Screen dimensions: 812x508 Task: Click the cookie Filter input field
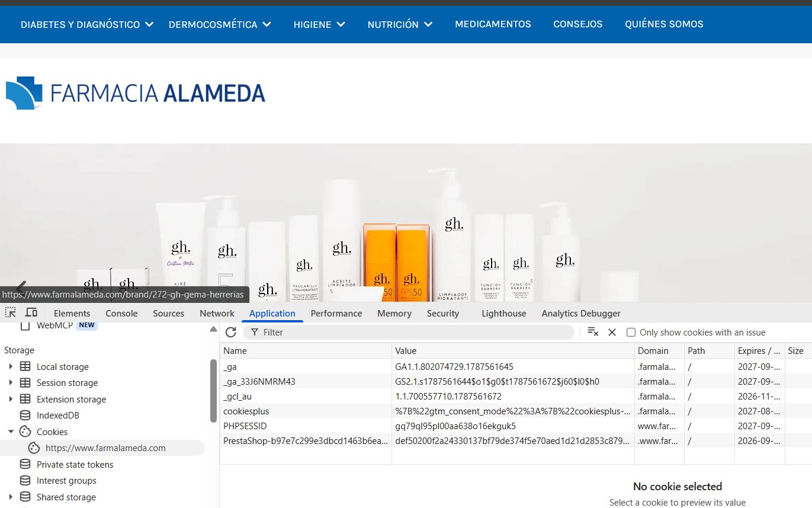pyautogui.click(x=409, y=333)
